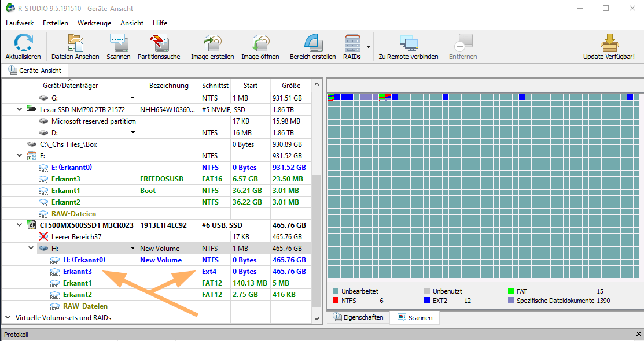Close the Protokoll panel
Screen dimensions: 644x341
(638, 335)
